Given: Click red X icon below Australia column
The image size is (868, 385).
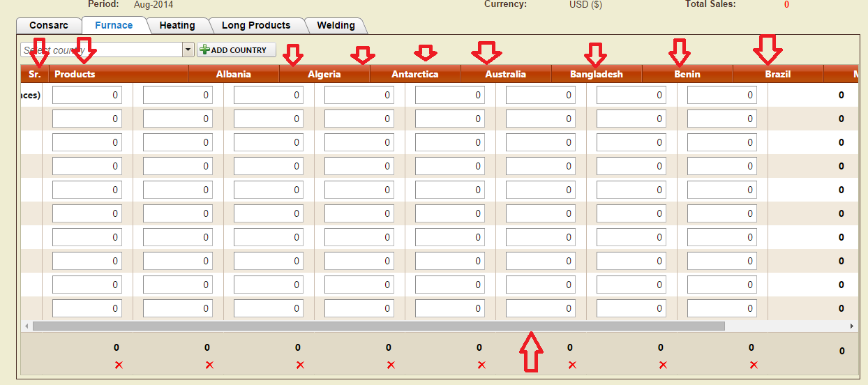Looking at the screenshot, I should click(x=481, y=365).
